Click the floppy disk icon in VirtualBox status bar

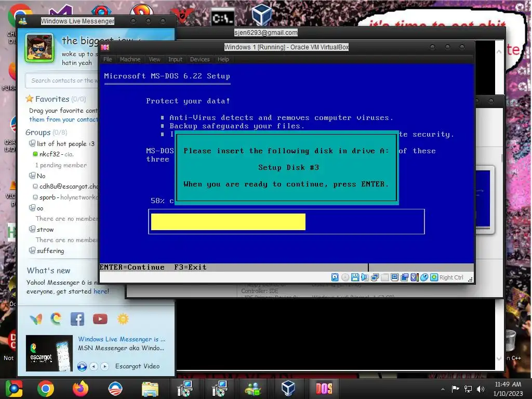tap(355, 277)
